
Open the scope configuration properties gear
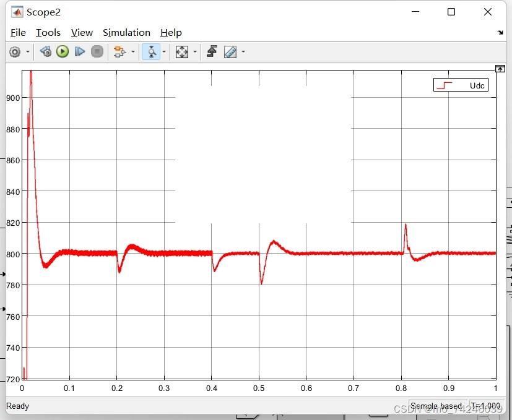15,52
